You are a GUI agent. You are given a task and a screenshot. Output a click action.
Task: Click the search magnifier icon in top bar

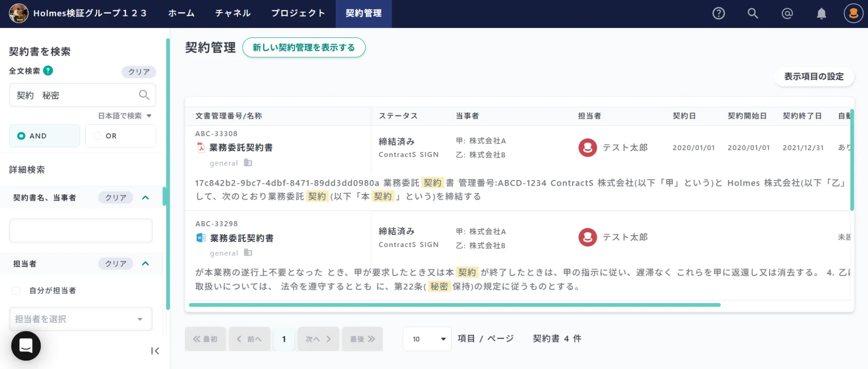tap(752, 14)
